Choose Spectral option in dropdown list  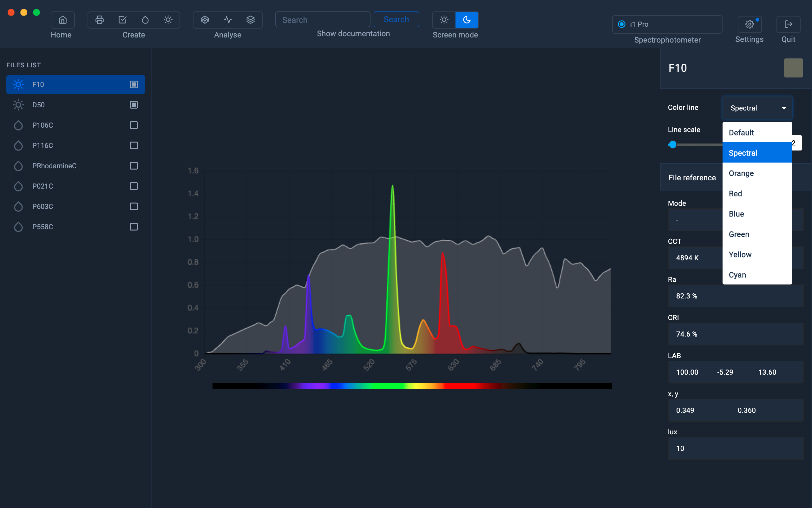tap(757, 153)
